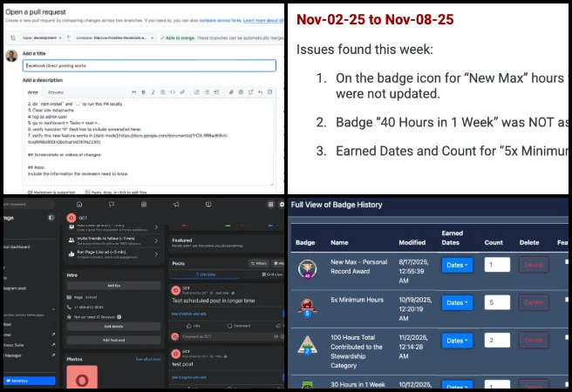Click the pull request title input field
This screenshot has width=572, height=392.
(148, 65)
